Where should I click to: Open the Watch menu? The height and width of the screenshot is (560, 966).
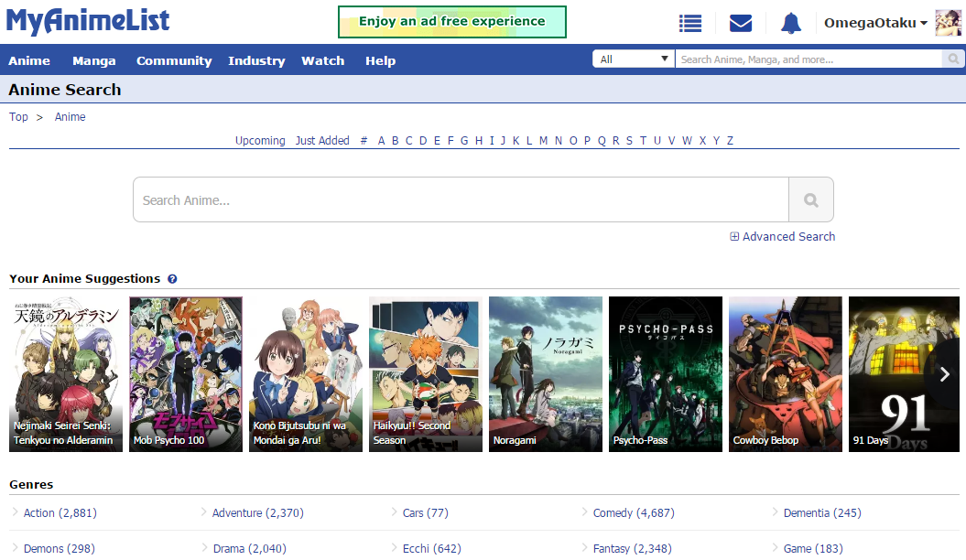click(323, 61)
